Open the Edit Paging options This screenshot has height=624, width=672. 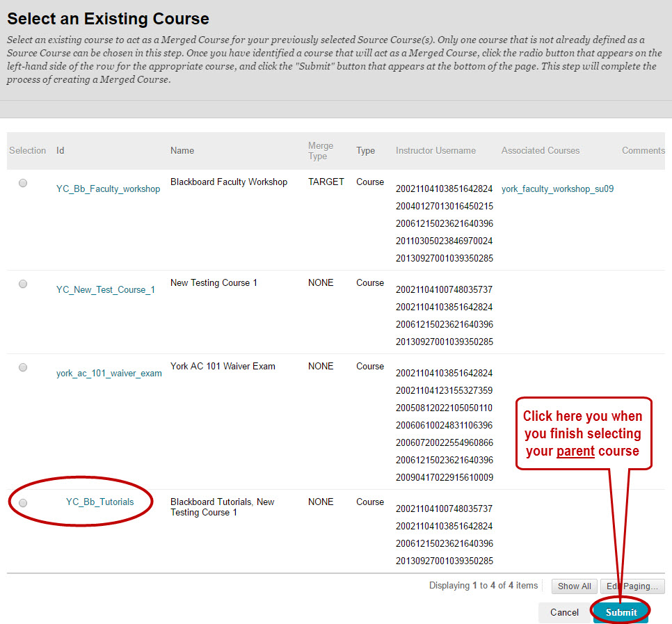632,586
